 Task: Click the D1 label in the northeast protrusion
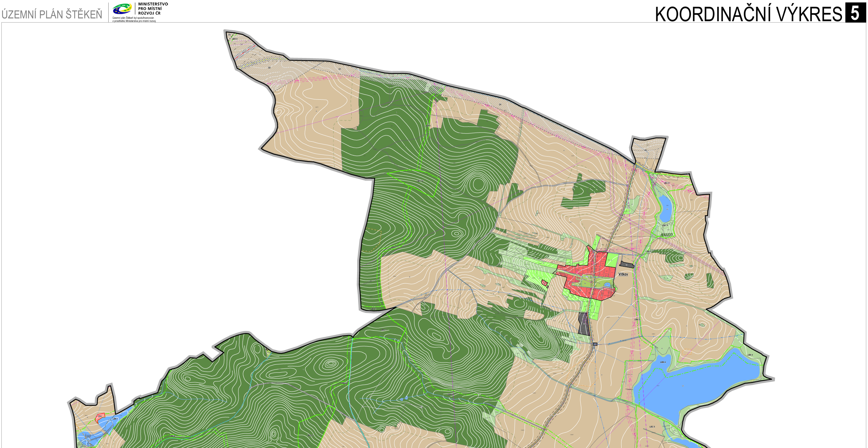click(646, 150)
